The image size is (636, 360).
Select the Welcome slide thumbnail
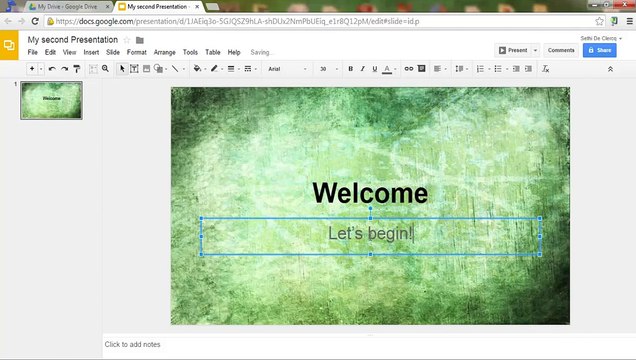52,100
